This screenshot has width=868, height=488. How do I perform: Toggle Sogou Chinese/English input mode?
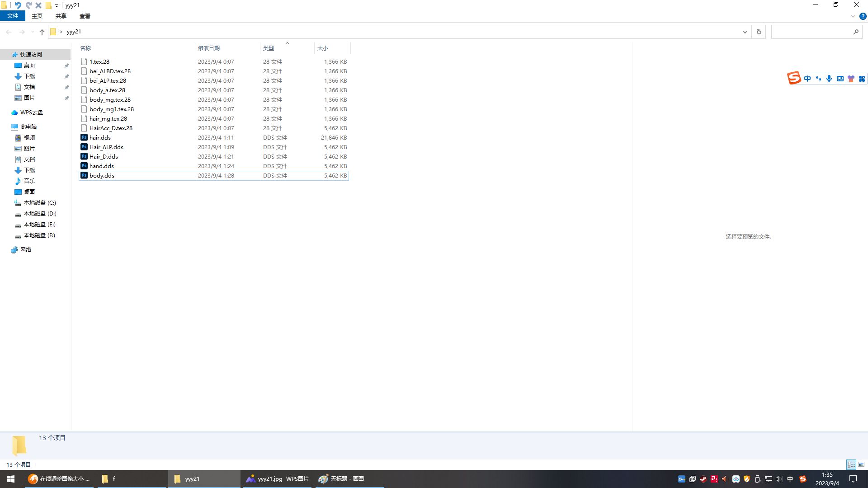coord(807,79)
